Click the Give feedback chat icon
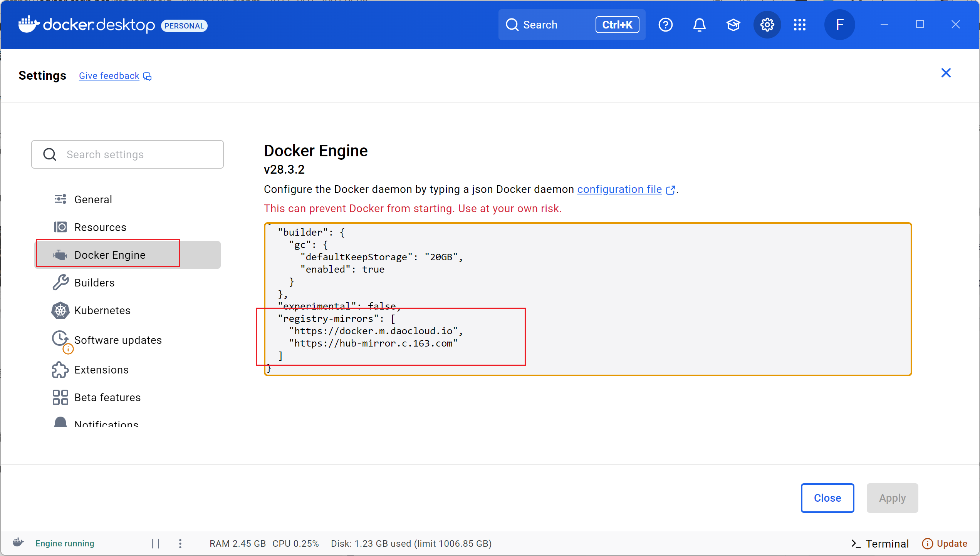The width and height of the screenshot is (980, 556). coord(147,76)
